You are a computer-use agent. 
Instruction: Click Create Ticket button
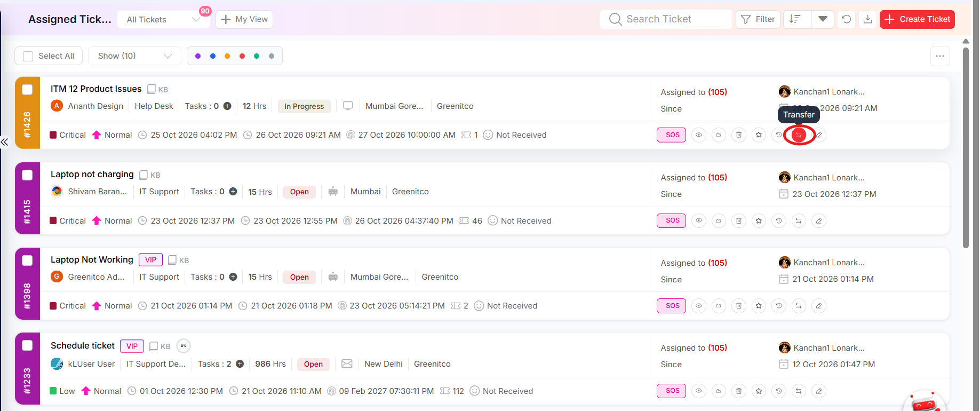click(917, 19)
